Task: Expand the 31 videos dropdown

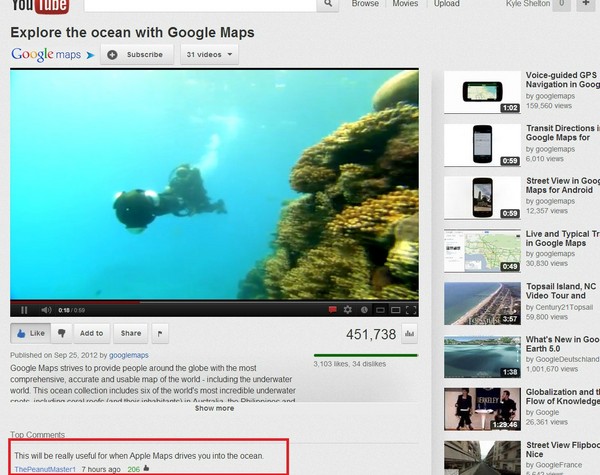Action: 209,55
